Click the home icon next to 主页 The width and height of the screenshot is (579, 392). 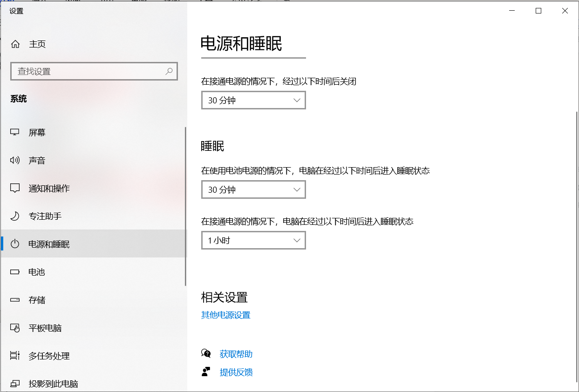[x=15, y=44]
